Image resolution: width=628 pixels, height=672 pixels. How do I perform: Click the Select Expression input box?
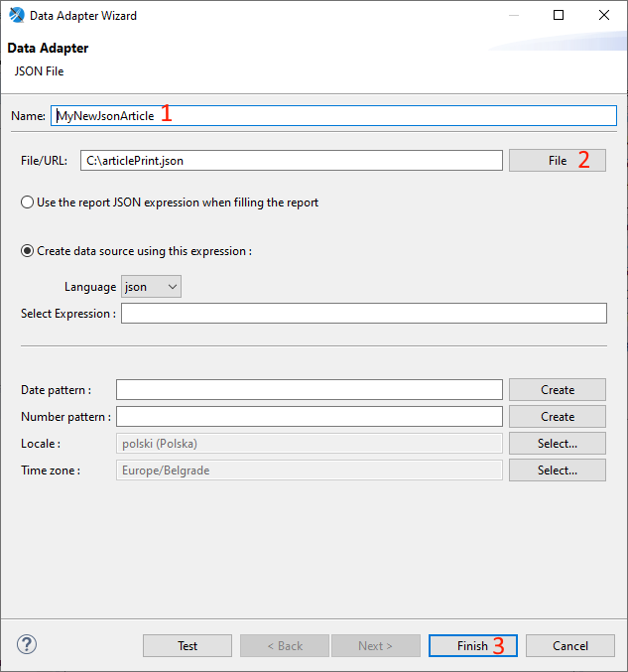363,314
